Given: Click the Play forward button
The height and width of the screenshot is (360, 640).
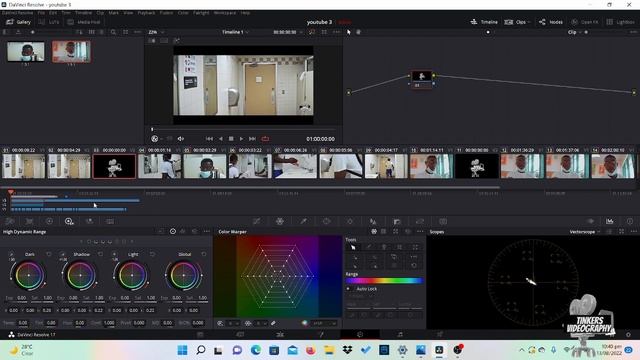Looking at the screenshot, I should [242, 139].
